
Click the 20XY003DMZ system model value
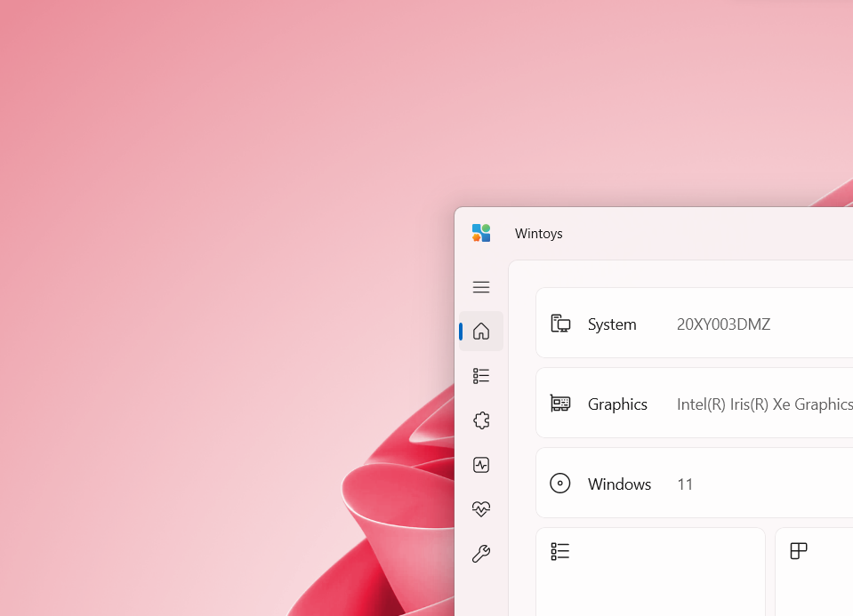[x=723, y=324]
